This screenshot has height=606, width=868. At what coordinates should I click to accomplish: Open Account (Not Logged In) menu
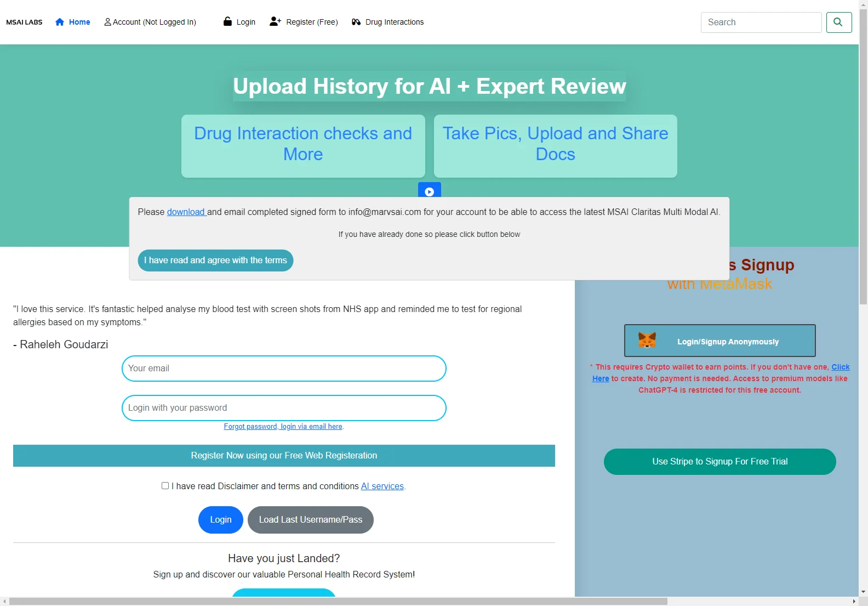[150, 22]
